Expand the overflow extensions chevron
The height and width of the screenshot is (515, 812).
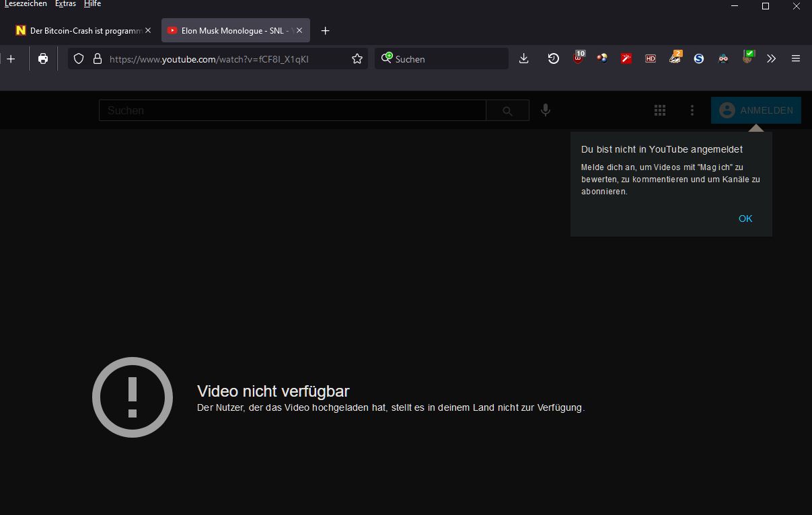pos(771,58)
